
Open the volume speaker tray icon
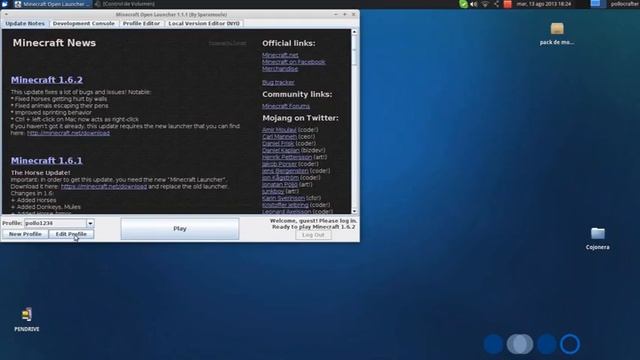click(473, 4)
